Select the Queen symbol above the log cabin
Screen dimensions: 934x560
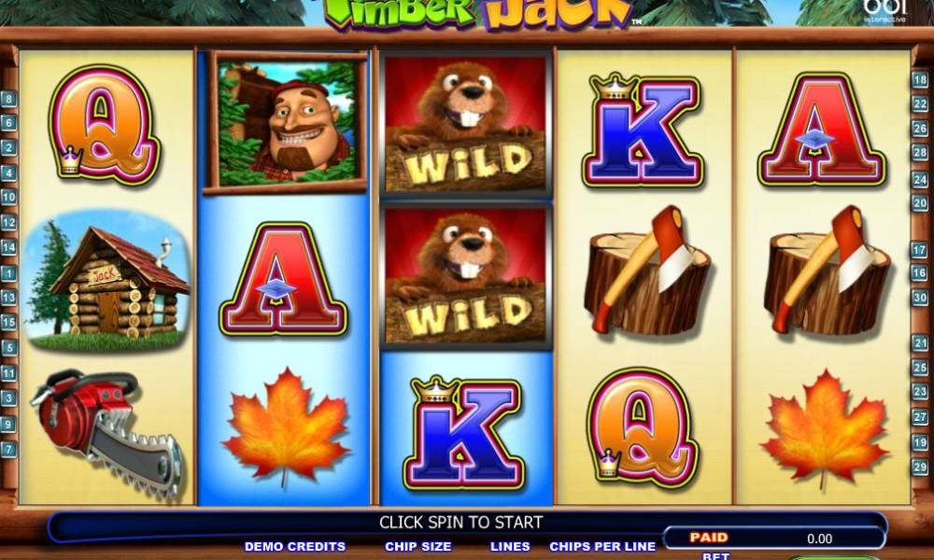coord(105,124)
